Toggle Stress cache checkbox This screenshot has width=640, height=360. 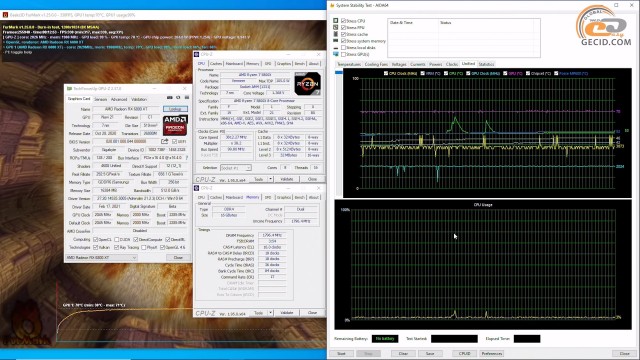(343, 34)
